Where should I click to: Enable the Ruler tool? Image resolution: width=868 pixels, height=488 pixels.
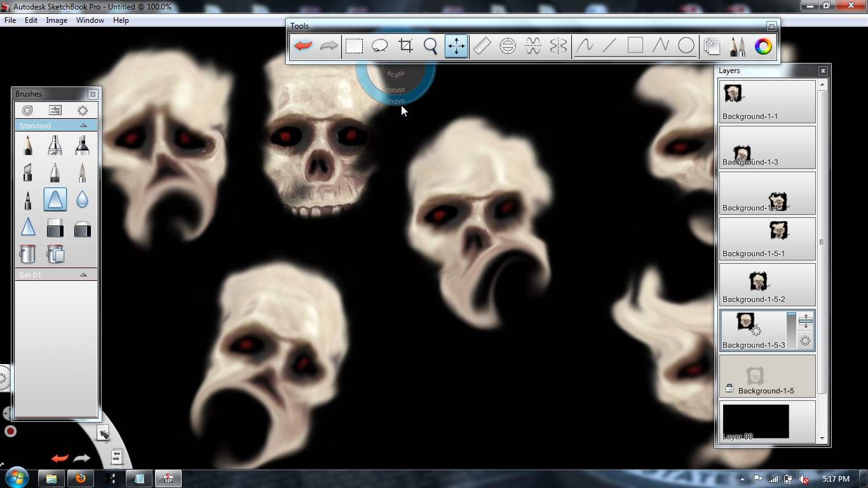coord(482,46)
